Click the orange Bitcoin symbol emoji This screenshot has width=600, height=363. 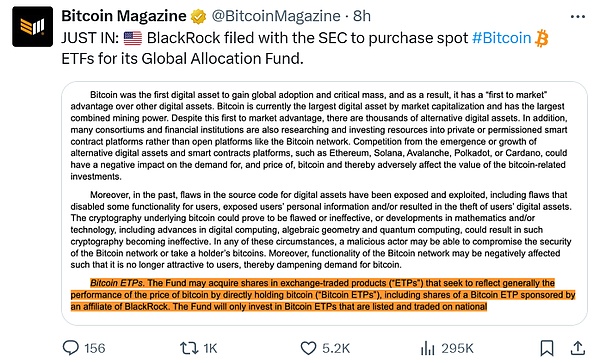click(541, 38)
